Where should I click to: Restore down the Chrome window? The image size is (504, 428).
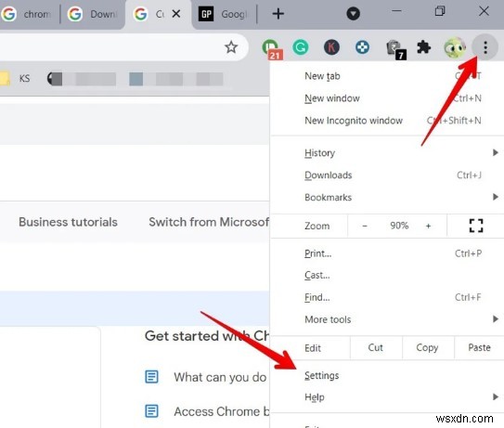[x=440, y=11]
